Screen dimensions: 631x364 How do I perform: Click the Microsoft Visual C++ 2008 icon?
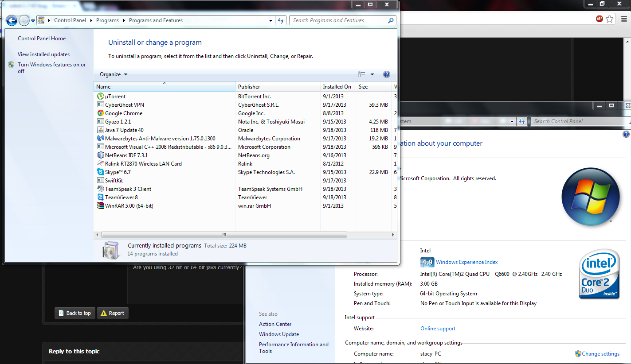point(101,147)
